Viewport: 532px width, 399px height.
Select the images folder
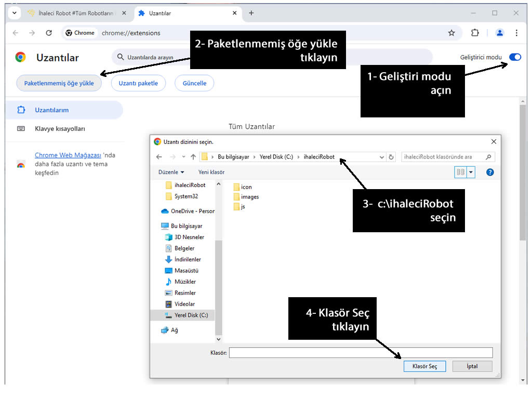246,197
